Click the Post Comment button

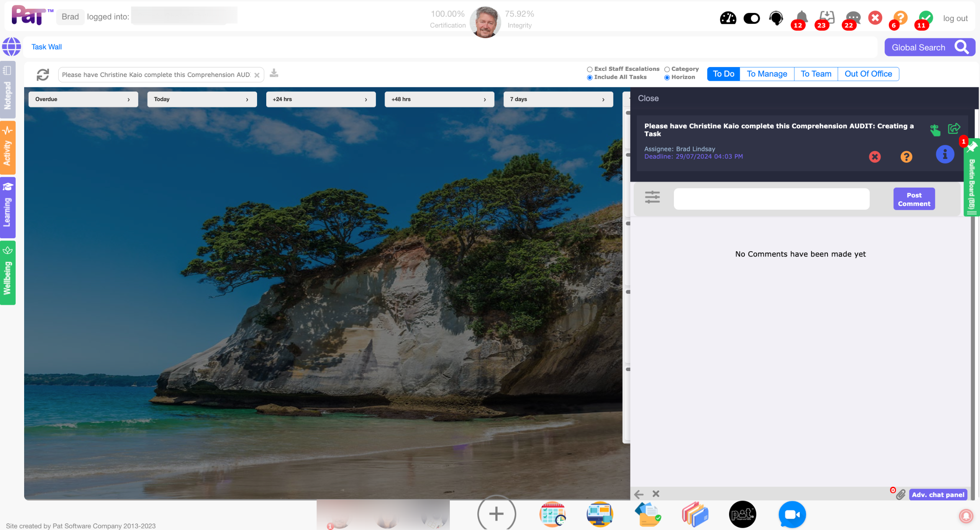coord(914,199)
